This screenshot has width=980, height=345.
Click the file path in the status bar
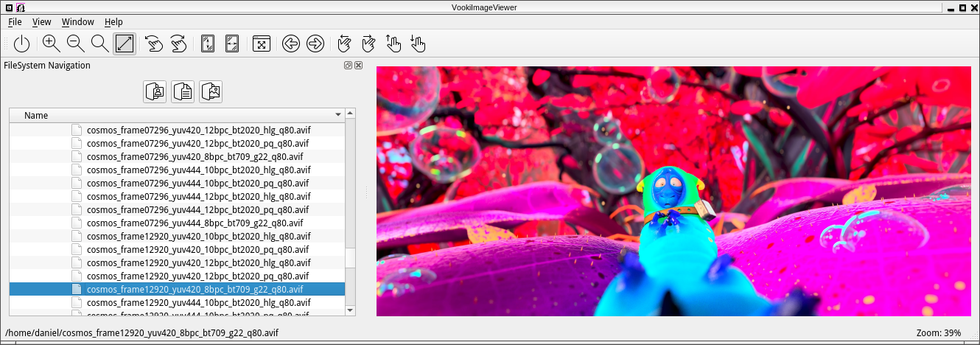[x=142, y=333]
